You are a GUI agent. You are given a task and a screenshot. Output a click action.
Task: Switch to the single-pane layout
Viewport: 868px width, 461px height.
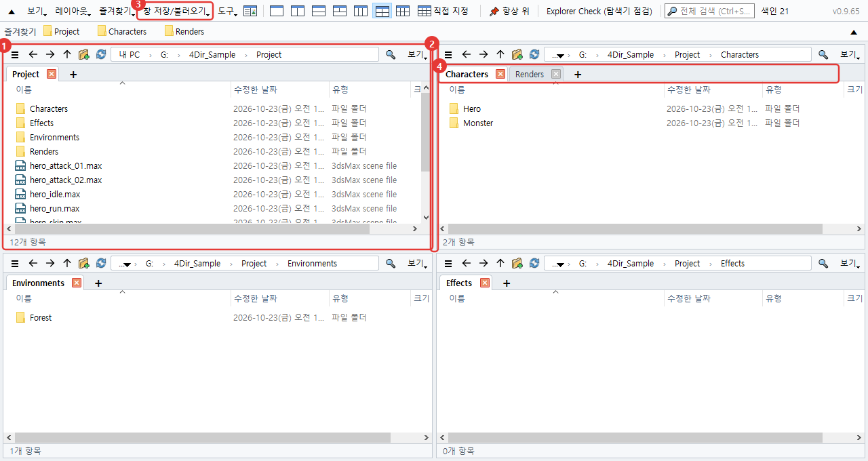(277, 11)
